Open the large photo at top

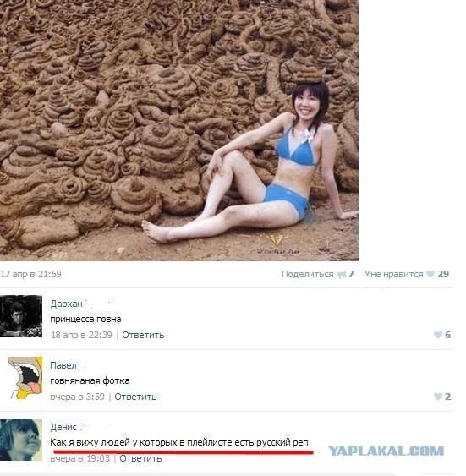[x=179, y=130]
